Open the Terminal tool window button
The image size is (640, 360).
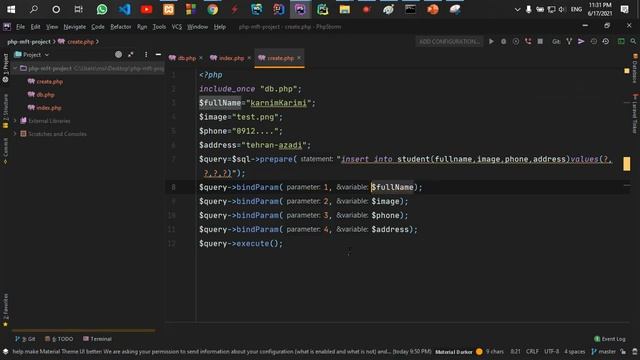tap(97, 339)
